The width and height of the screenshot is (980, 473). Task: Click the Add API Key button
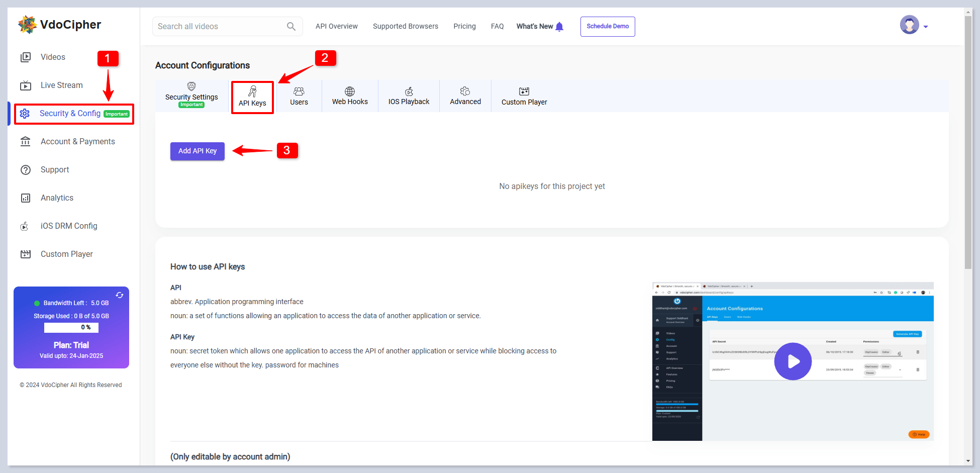[198, 151]
